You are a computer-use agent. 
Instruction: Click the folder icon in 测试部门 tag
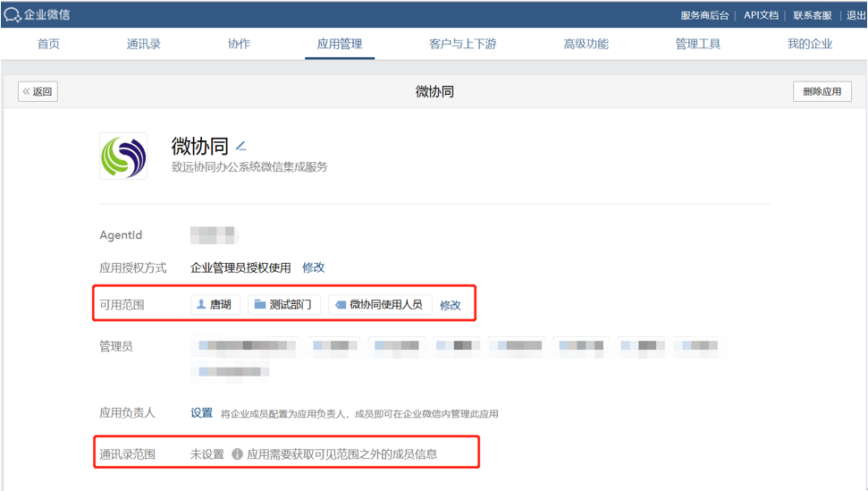pyautogui.click(x=259, y=304)
